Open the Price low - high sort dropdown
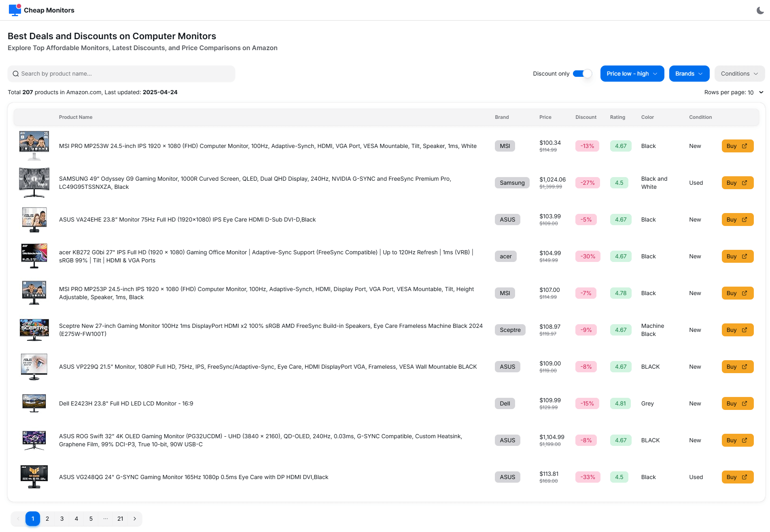Image resolution: width=770 pixels, height=532 pixels. 632,74
